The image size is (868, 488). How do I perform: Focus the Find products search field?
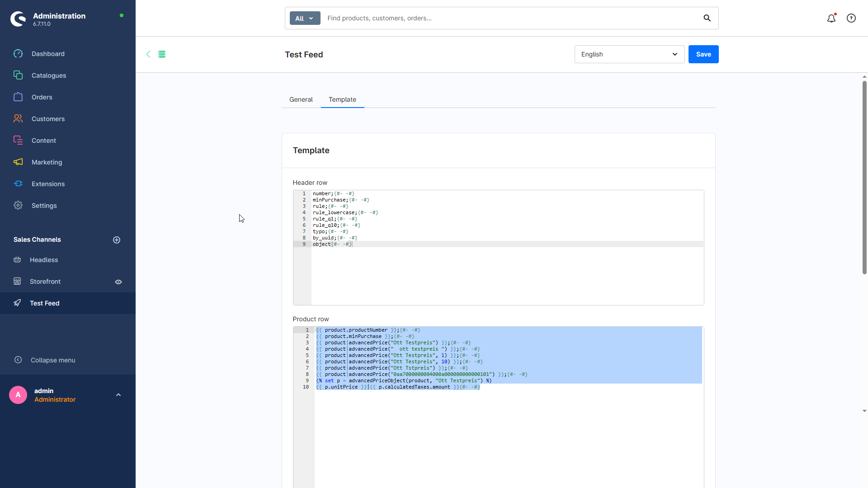pos(511,18)
